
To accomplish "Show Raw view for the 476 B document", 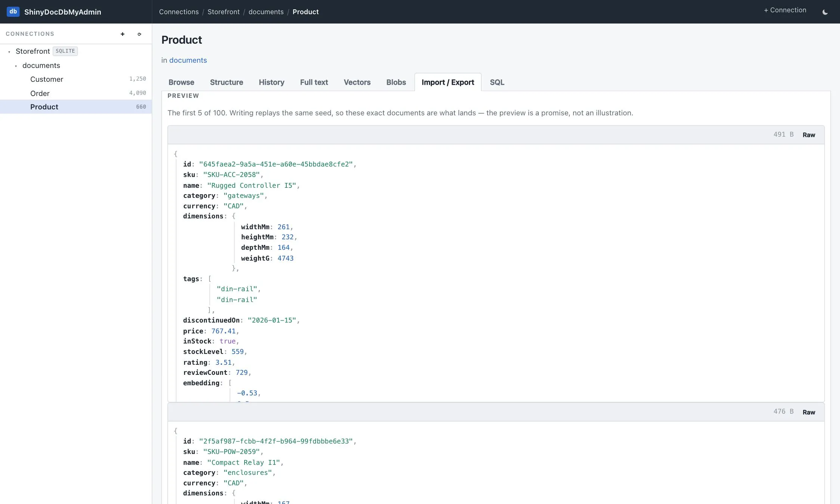I will tap(809, 412).
